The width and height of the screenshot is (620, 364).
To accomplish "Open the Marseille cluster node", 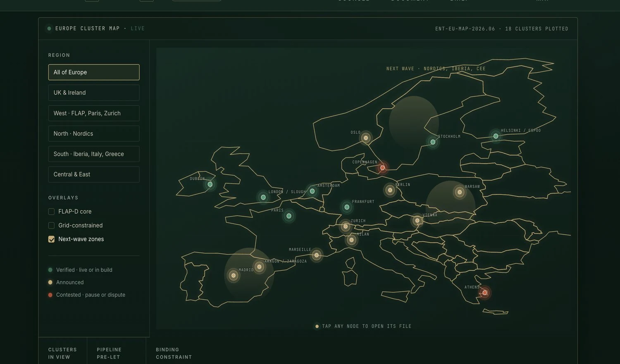I will [317, 255].
